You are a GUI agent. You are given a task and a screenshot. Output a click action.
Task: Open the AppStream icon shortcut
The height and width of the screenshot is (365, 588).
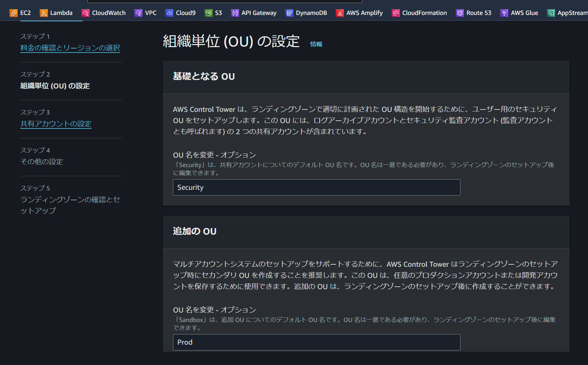pyautogui.click(x=551, y=13)
